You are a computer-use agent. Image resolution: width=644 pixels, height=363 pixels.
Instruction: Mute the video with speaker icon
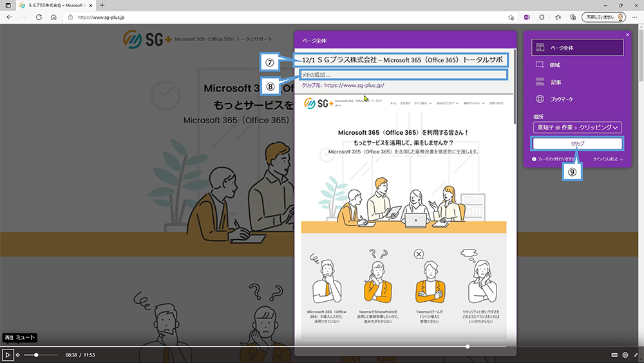pos(17,355)
